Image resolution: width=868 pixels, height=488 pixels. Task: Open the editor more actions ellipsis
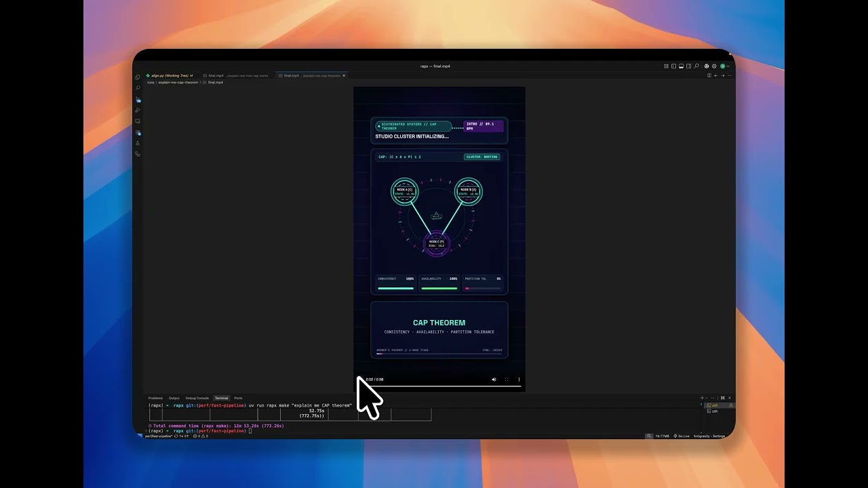730,75
